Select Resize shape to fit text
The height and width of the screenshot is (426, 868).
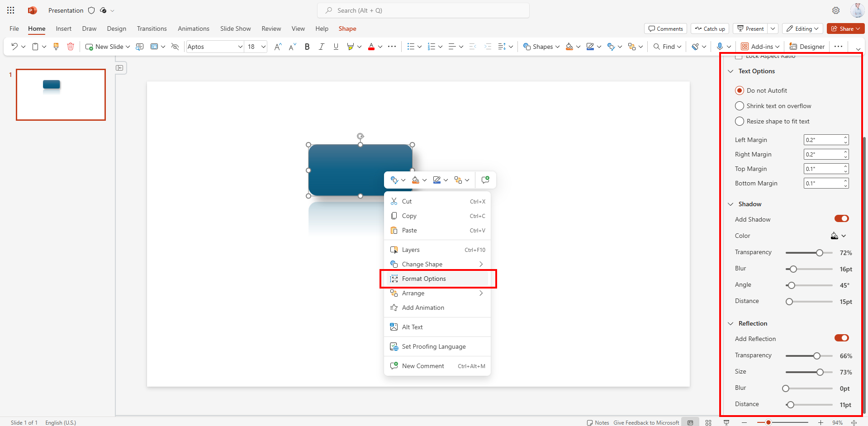(773, 121)
